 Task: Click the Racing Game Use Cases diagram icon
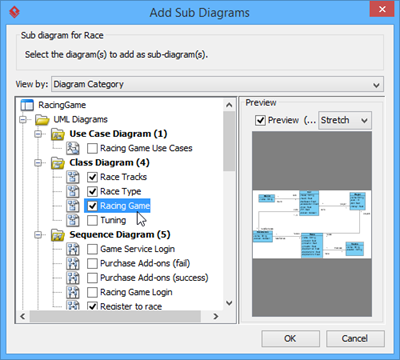click(x=73, y=148)
